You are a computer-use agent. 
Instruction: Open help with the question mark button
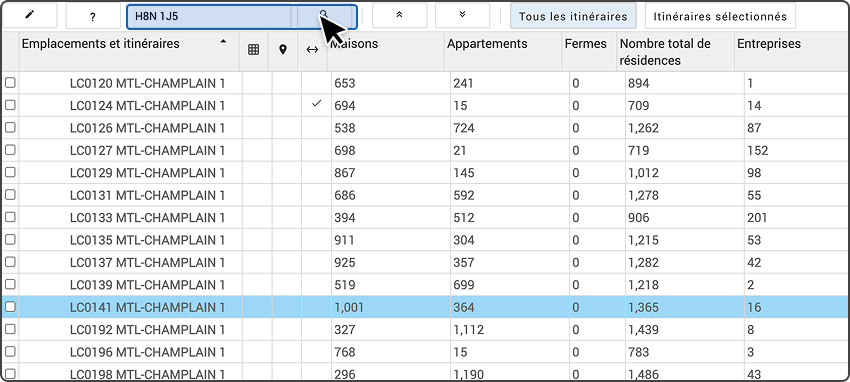[93, 16]
